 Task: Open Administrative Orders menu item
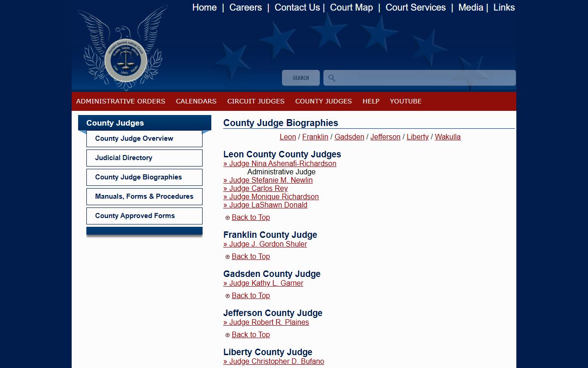tap(121, 101)
